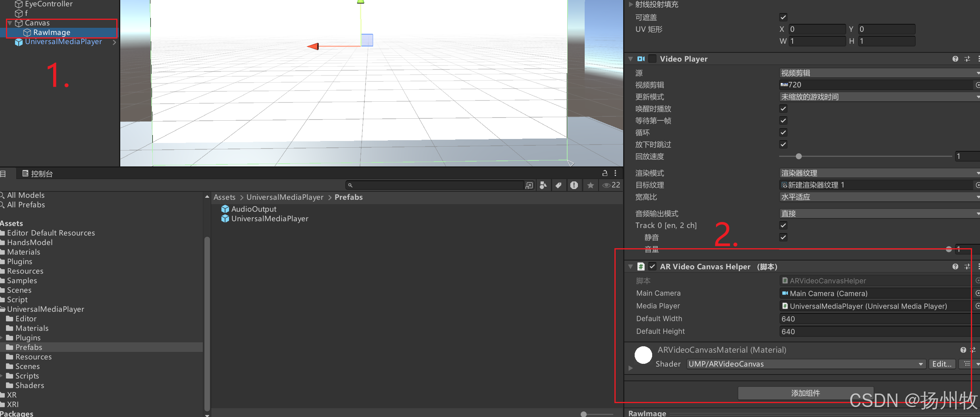Open the Video Player help icon
Screen dimensions: 980x417
pyautogui.click(x=955, y=59)
